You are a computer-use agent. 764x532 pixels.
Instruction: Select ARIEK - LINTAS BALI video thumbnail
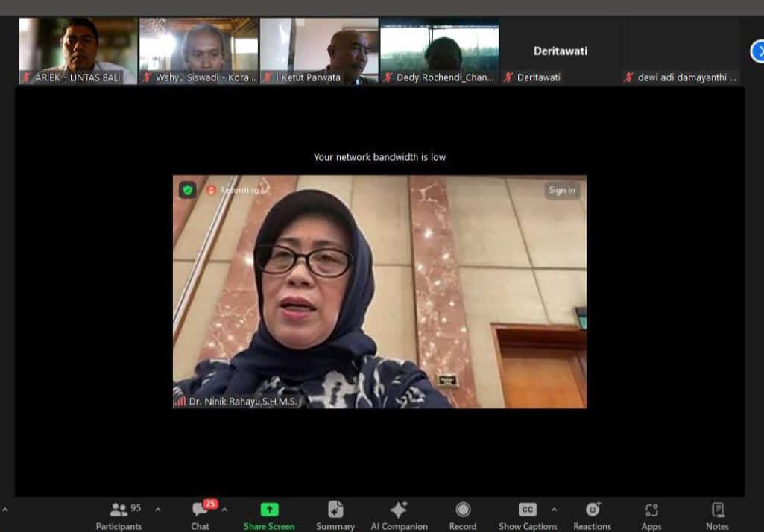tap(78, 51)
